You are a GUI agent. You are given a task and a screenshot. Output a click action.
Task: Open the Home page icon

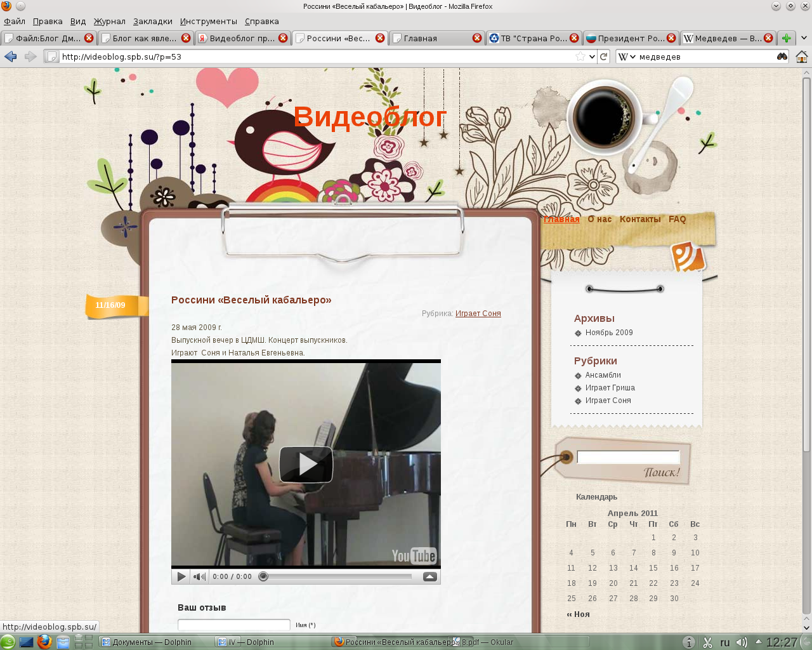pos(801,56)
